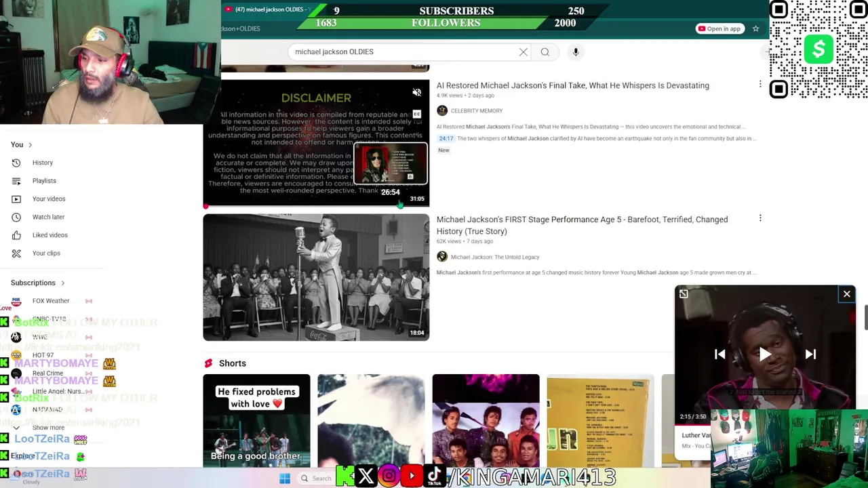This screenshot has height=488, width=868.
Task: Open Playlists from the sidebar
Action: (x=44, y=181)
